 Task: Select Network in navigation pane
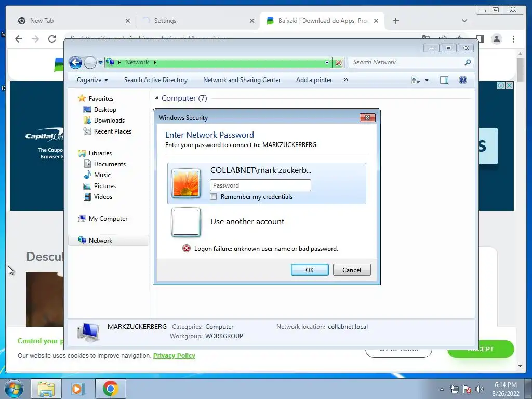pyautogui.click(x=109, y=240)
